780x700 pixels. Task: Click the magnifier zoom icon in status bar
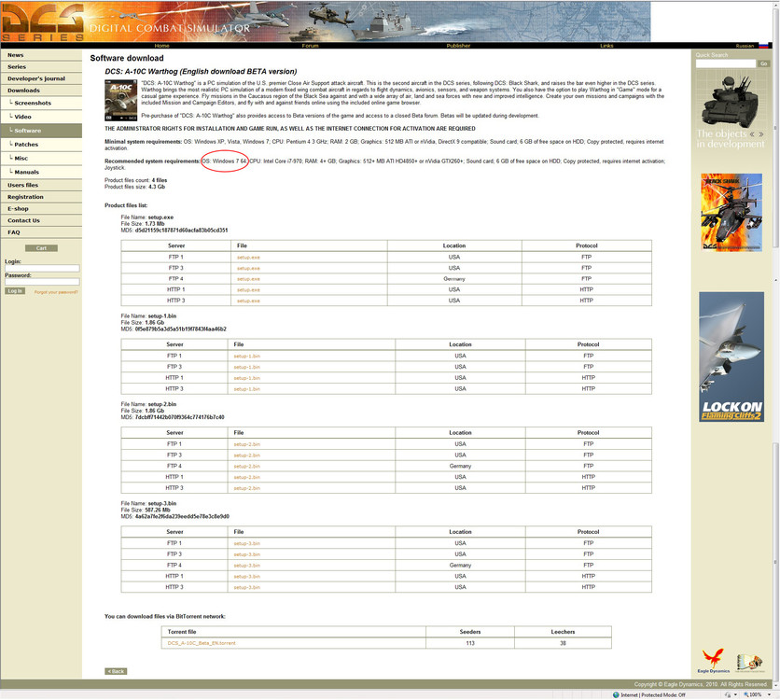(746, 695)
